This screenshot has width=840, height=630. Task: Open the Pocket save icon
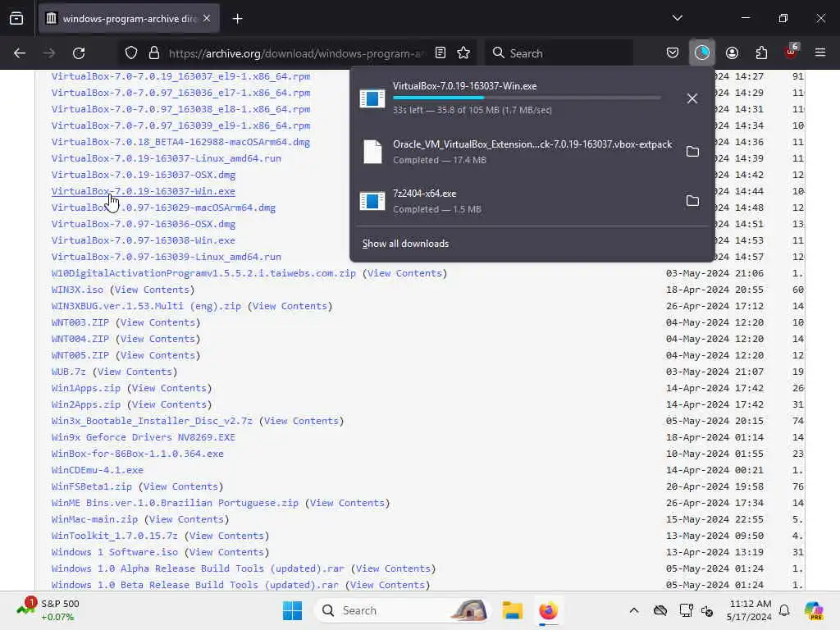[673, 53]
